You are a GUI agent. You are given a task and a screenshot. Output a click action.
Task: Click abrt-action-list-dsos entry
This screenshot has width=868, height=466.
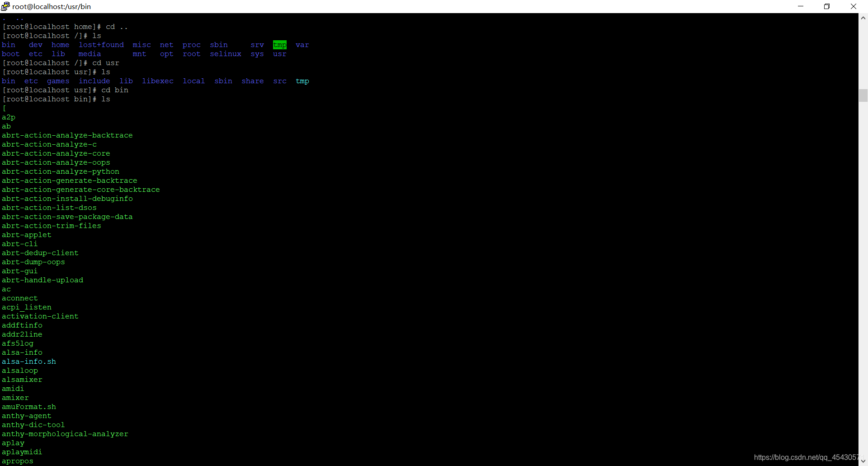coord(49,208)
